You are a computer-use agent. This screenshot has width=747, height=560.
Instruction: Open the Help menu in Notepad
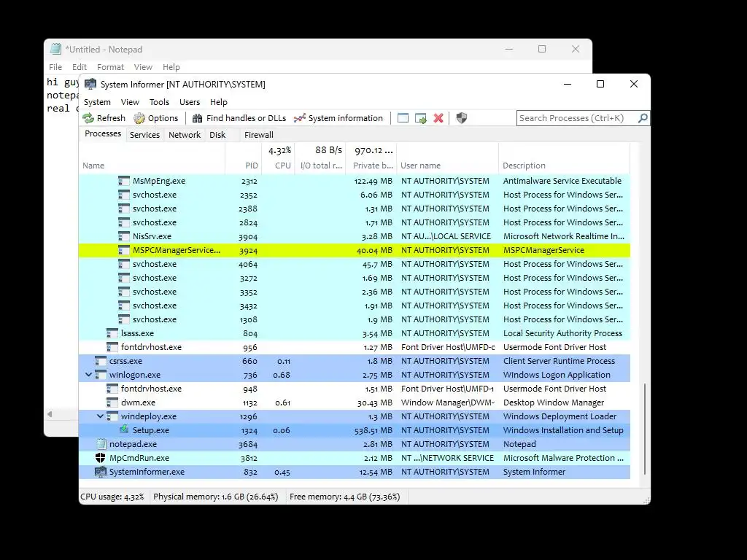tap(171, 67)
